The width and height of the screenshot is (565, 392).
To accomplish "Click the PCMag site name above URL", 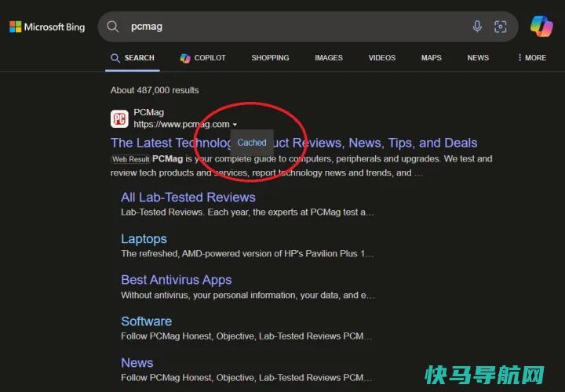I will pos(148,112).
